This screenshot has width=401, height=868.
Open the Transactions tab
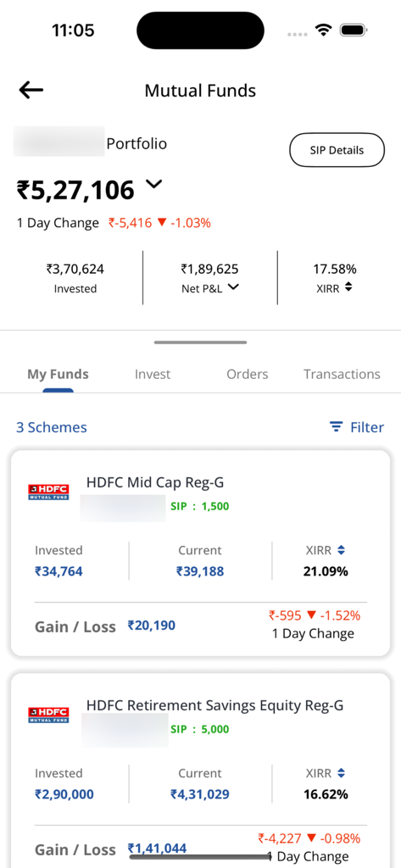pos(342,374)
